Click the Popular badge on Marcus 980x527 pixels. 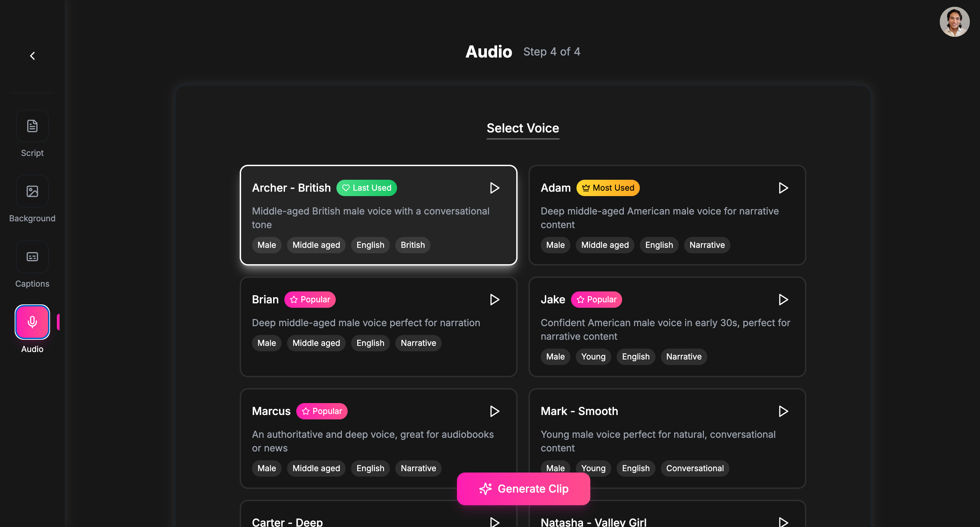(321, 411)
